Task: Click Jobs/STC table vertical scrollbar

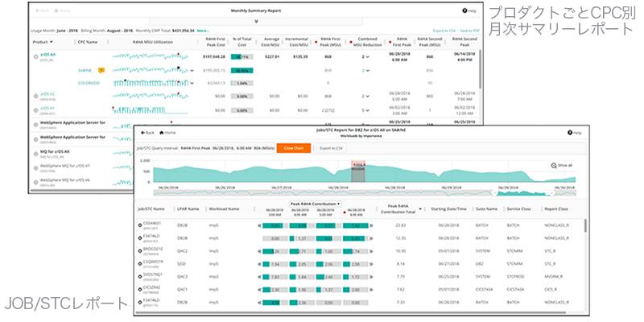Action: [x=585, y=225]
